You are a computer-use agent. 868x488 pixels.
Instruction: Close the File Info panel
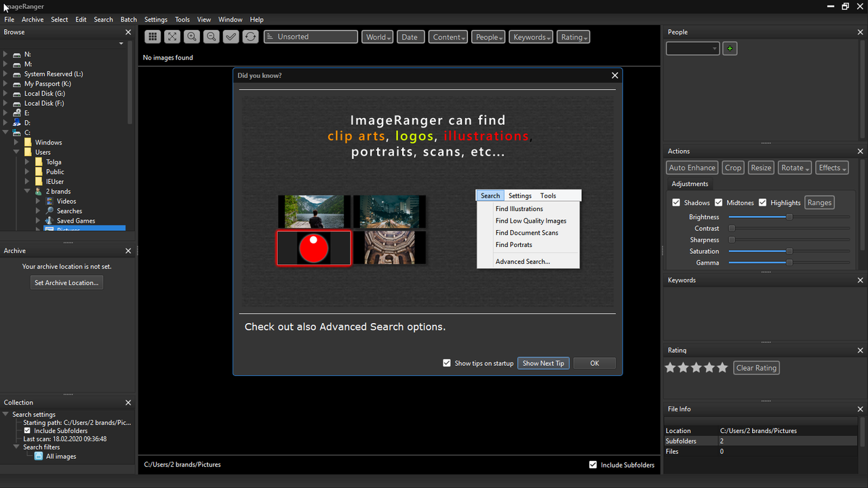[861, 409]
